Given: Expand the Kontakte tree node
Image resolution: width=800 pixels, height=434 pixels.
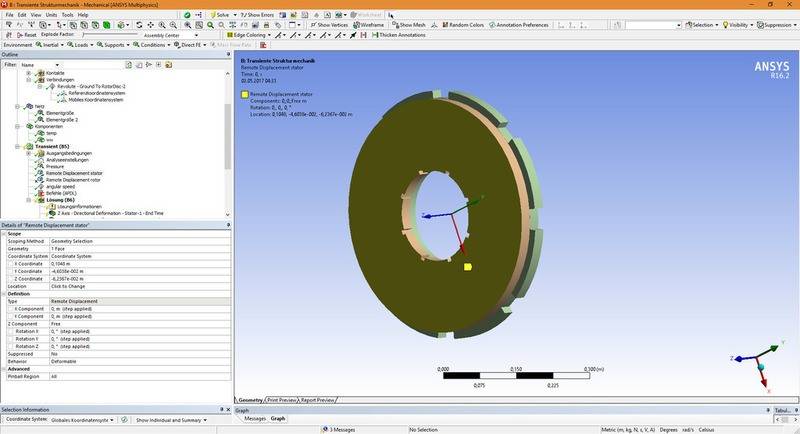Looking at the screenshot, I should [29, 73].
